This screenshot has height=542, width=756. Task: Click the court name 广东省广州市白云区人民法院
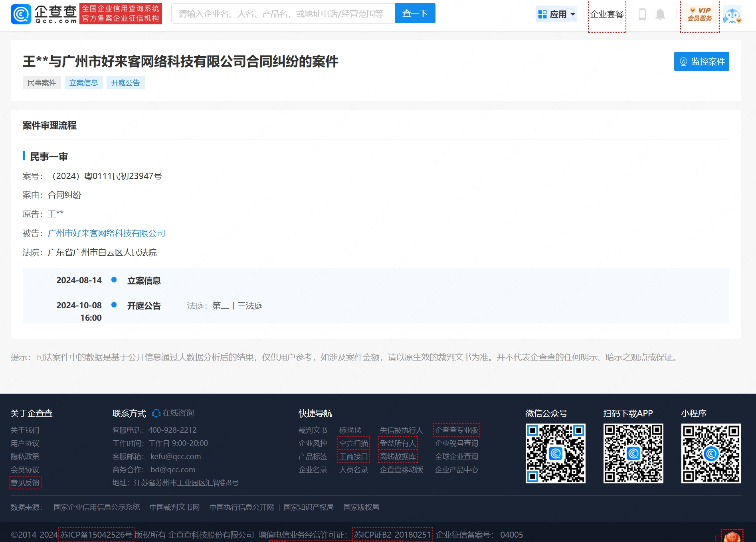[x=102, y=252]
